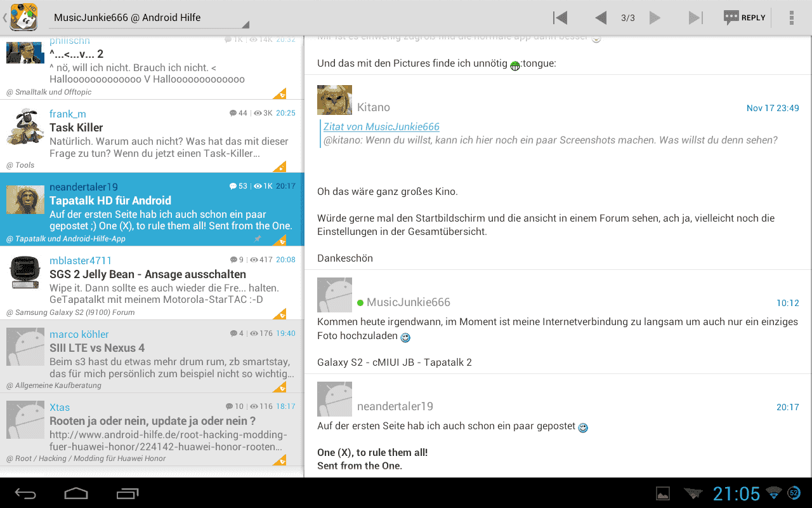Image resolution: width=812 pixels, height=508 pixels.
Task: Tap neandertaler19's avatar in topic list
Action: pyautogui.click(x=25, y=199)
